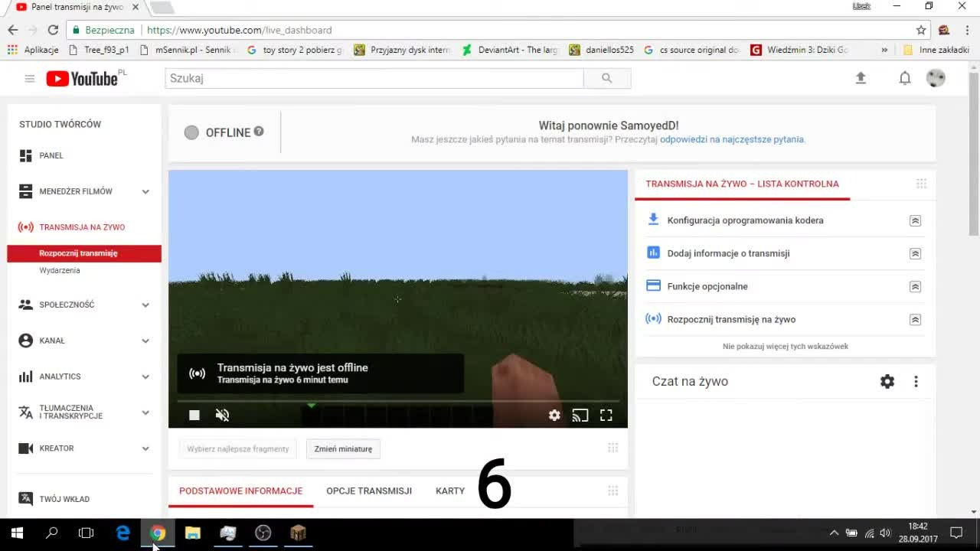Collapse Konfiguracja oprogramowania kodera checklist item

coord(915,220)
